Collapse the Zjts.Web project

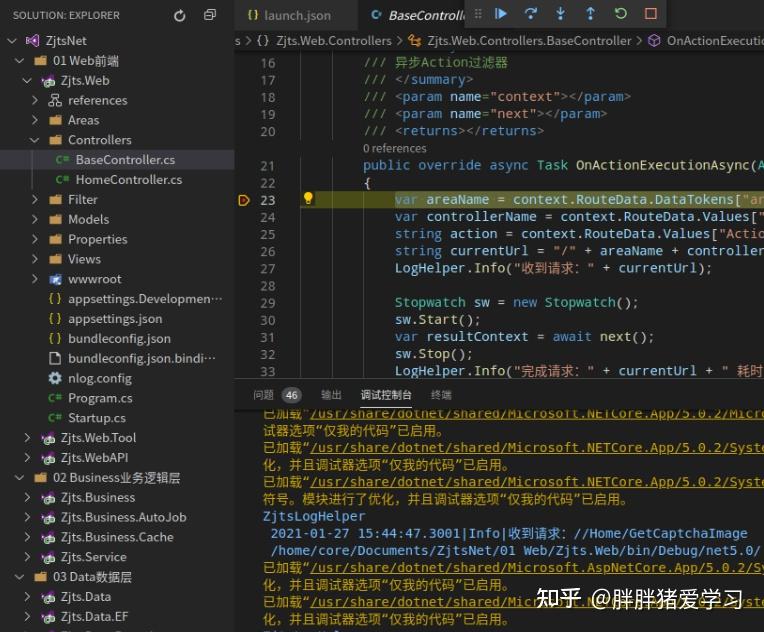27,81
